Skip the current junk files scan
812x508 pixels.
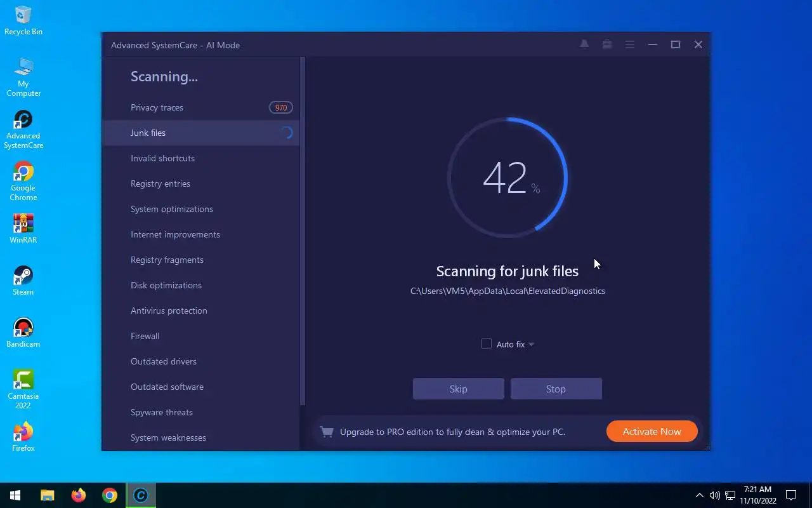coord(459,389)
